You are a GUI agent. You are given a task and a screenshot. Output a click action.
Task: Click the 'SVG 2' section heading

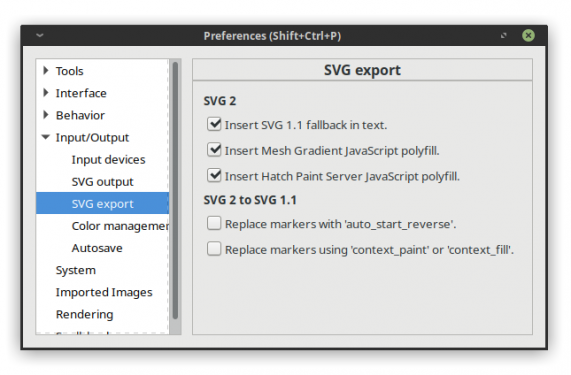[x=220, y=101]
